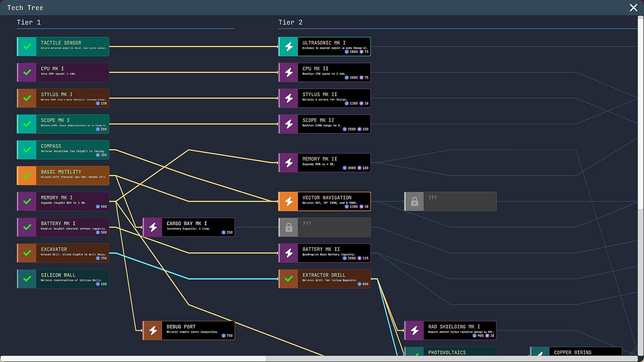Close the Tech Tree window

click(633, 7)
